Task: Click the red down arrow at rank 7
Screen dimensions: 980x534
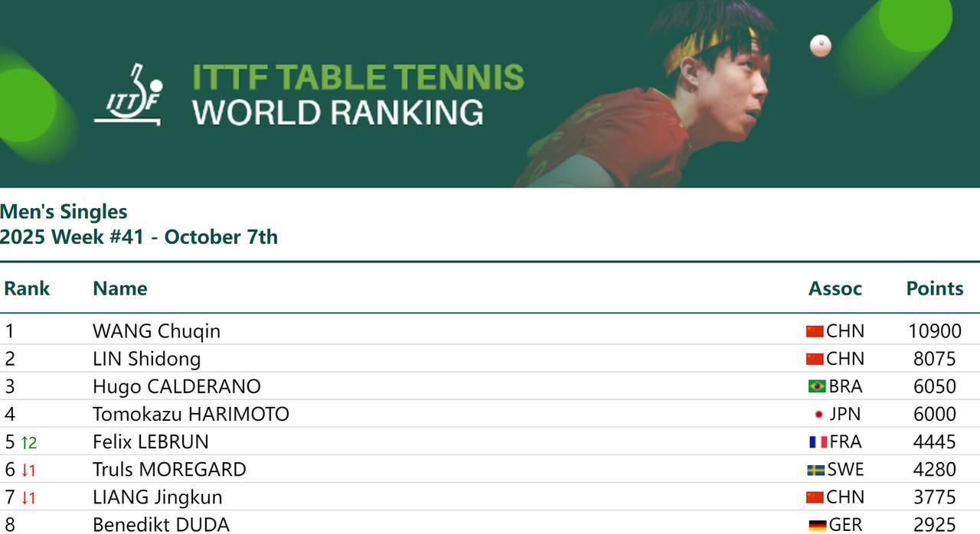Action: (x=24, y=497)
